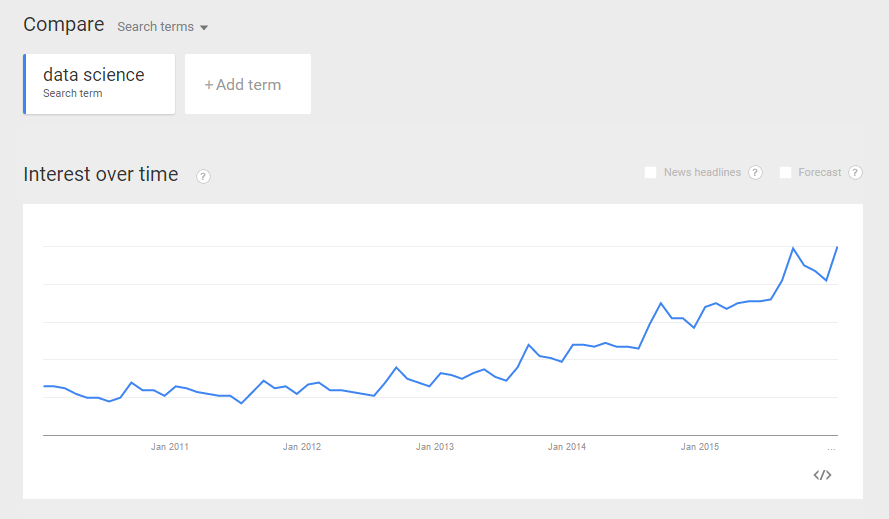The image size is (889, 519).
Task: Enable the Forecast checkbox
Action: (x=786, y=173)
